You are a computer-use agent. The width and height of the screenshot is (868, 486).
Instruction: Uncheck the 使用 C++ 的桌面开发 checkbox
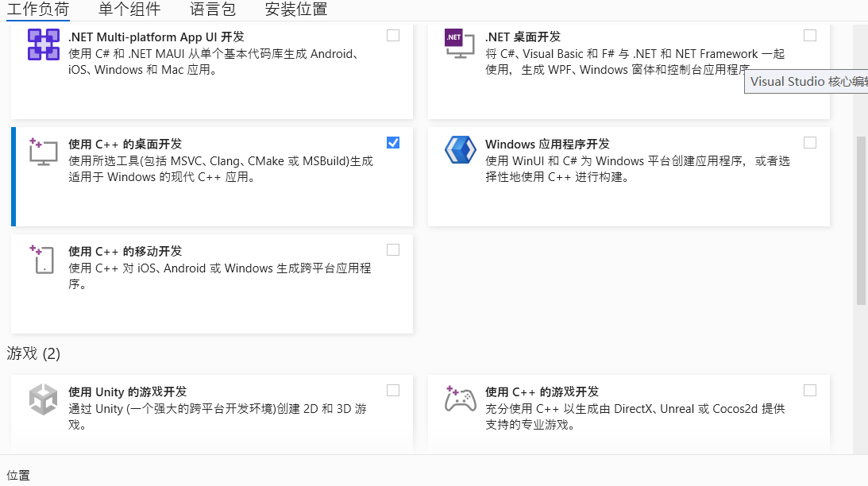pyautogui.click(x=393, y=143)
